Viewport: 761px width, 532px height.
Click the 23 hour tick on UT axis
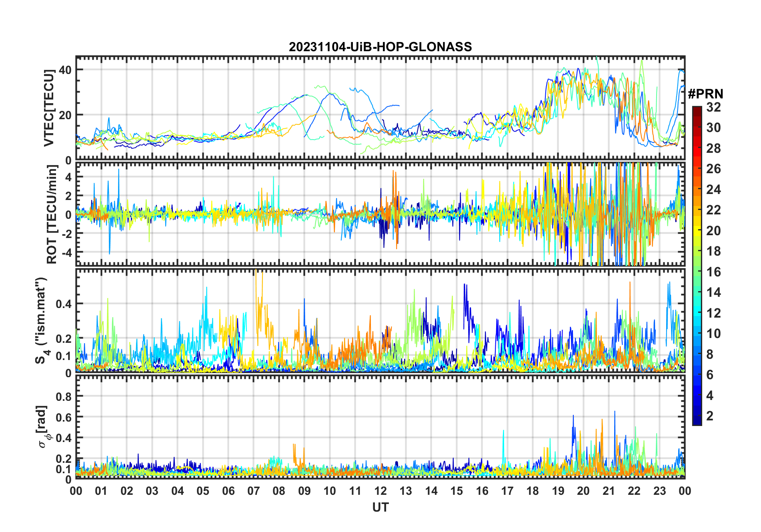[x=659, y=491]
